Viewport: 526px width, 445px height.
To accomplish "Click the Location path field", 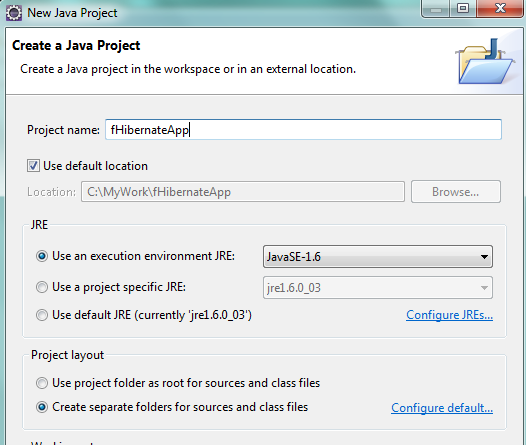I will point(243,192).
